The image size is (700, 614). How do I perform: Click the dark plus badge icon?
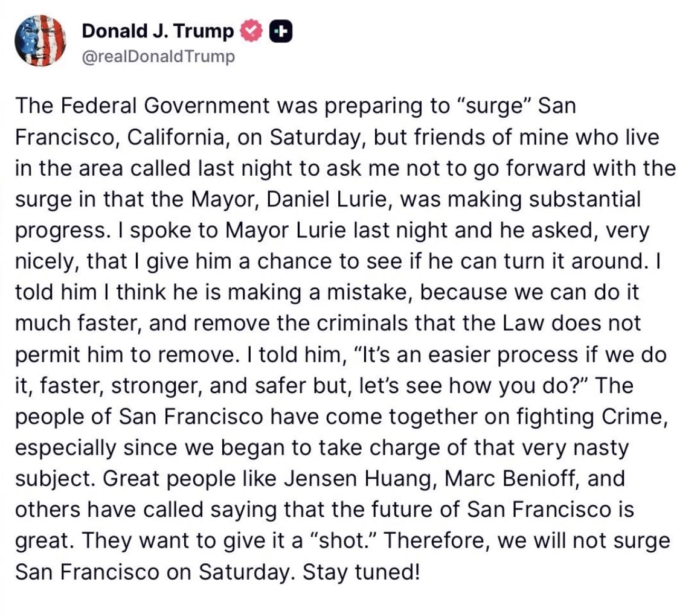(x=280, y=31)
